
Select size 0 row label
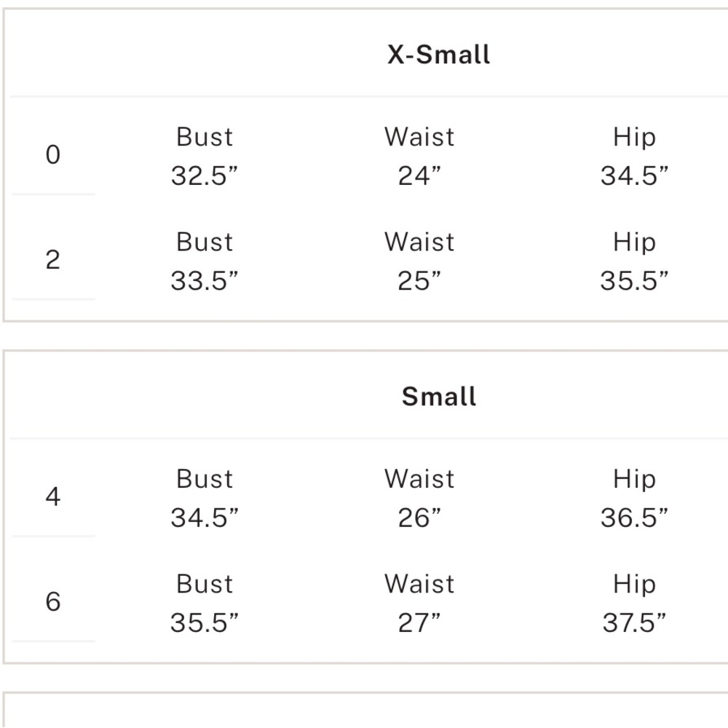[x=53, y=154]
